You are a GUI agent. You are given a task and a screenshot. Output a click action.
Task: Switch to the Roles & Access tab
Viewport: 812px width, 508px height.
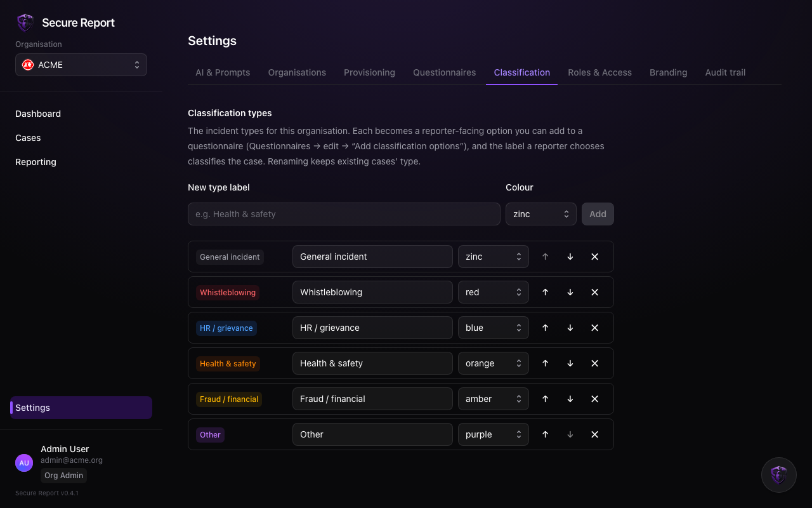[x=599, y=72]
